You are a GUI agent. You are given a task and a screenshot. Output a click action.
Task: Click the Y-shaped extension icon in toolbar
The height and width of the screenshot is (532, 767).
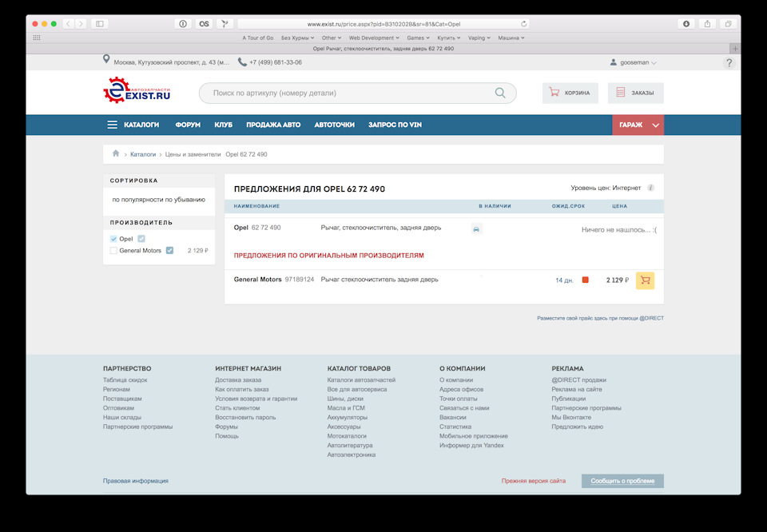tap(225, 23)
